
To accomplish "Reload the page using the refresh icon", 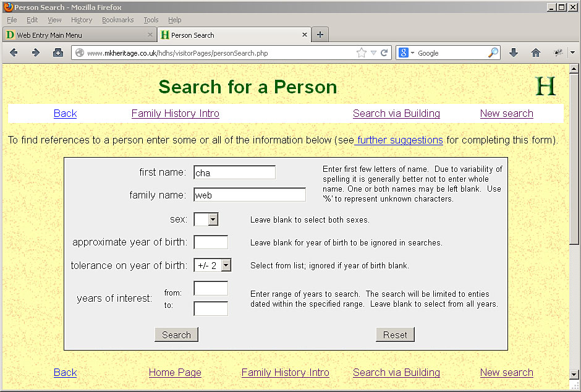I will coord(384,53).
